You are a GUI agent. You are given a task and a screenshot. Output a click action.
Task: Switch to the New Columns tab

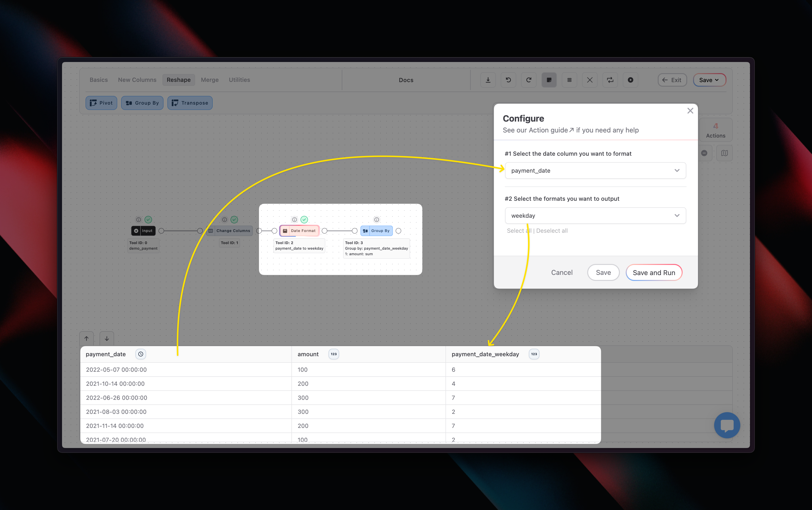pos(137,80)
